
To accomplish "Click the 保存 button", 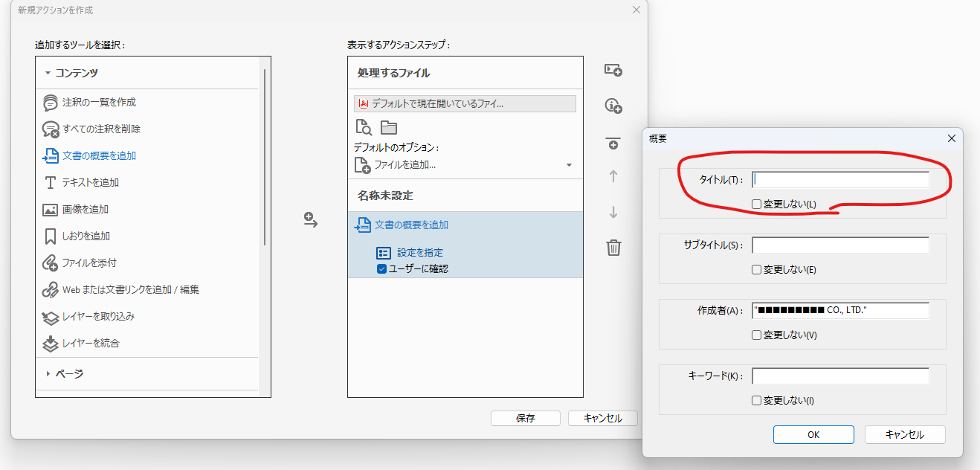I will (x=525, y=418).
